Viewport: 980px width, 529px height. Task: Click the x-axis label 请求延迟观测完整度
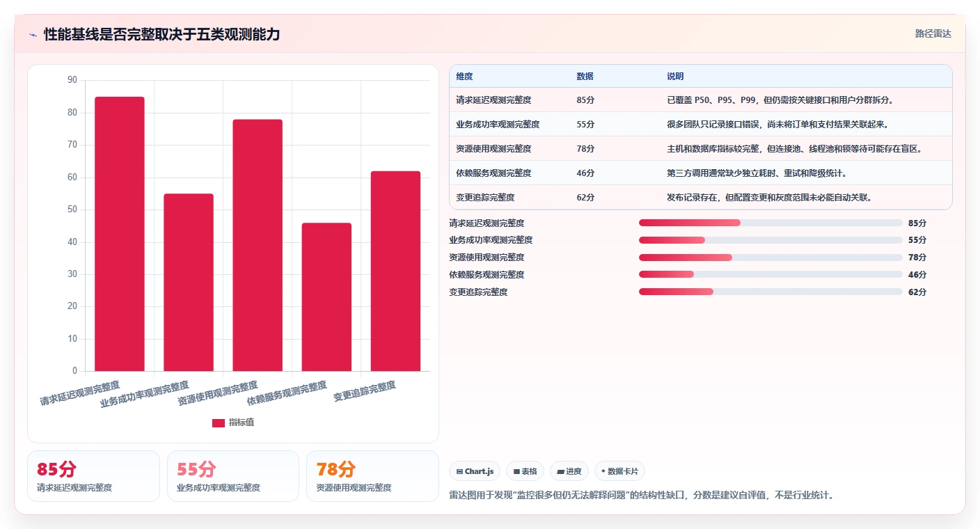[80, 393]
